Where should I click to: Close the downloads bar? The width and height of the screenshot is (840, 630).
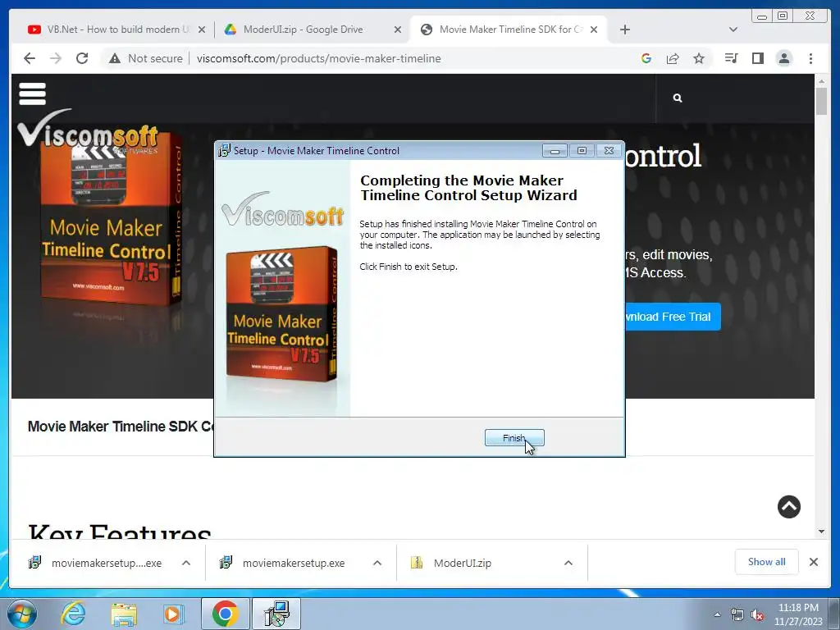(x=813, y=562)
